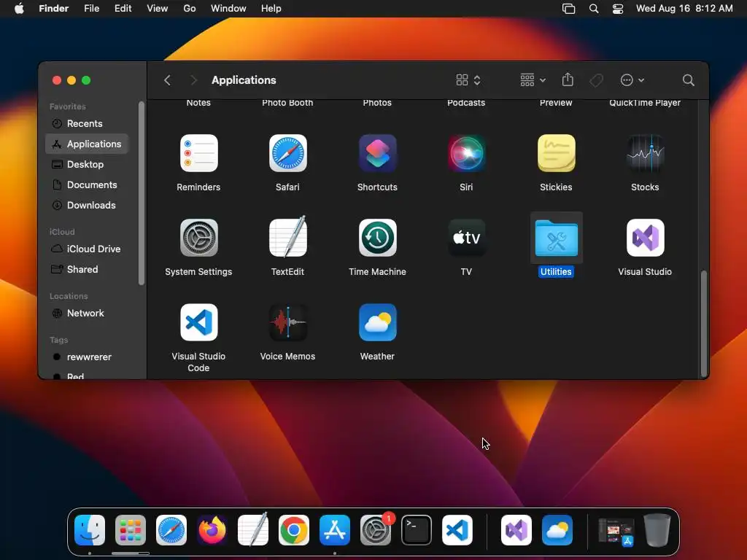
Task: Open TextEdit from the Dock
Action: click(x=253, y=529)
